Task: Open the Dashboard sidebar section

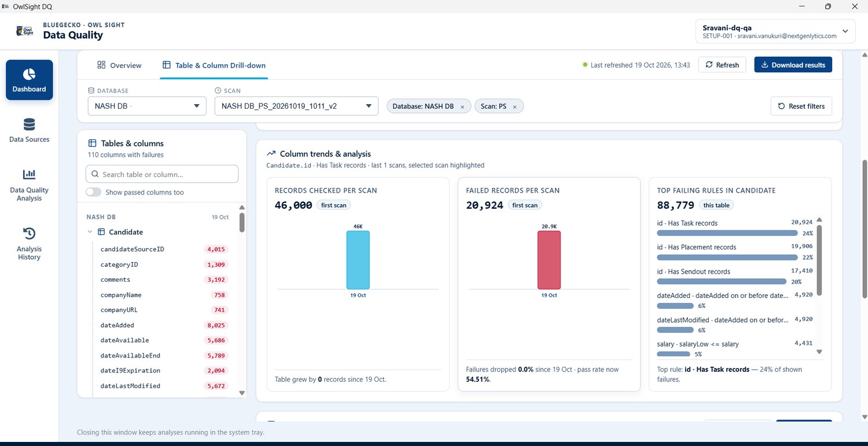Action: click(29, 80)
